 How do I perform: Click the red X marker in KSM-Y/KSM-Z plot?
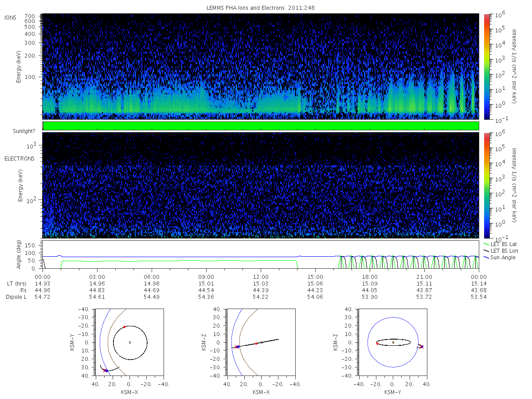[x=422, y=347]
